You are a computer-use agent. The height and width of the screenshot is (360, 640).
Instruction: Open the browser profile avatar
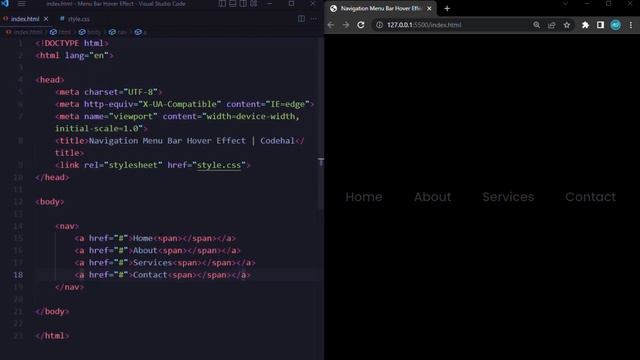click(616, 25)
